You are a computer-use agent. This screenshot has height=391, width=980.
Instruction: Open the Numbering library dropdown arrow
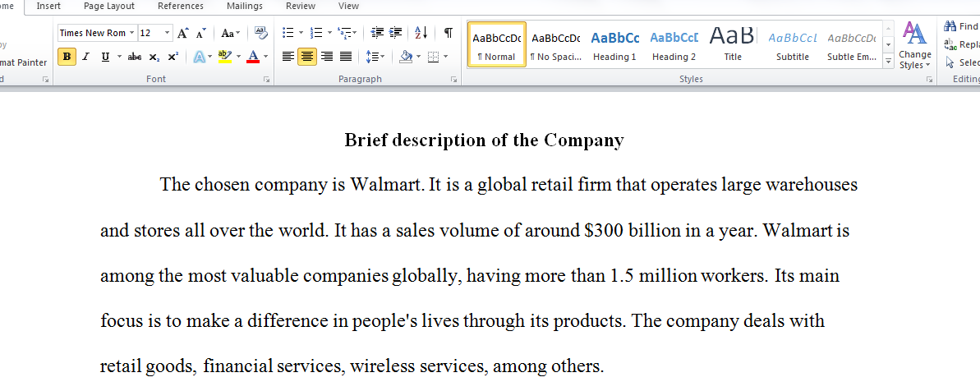click(329, 33)
